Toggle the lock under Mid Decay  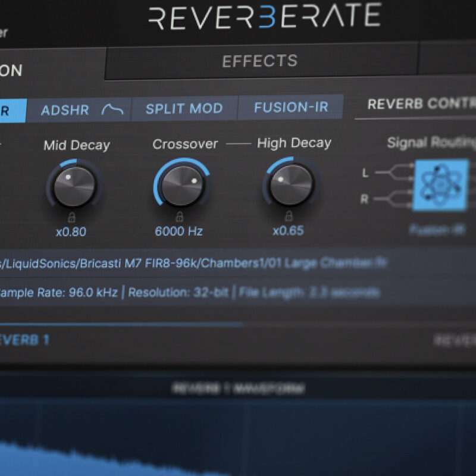[71, 217]
